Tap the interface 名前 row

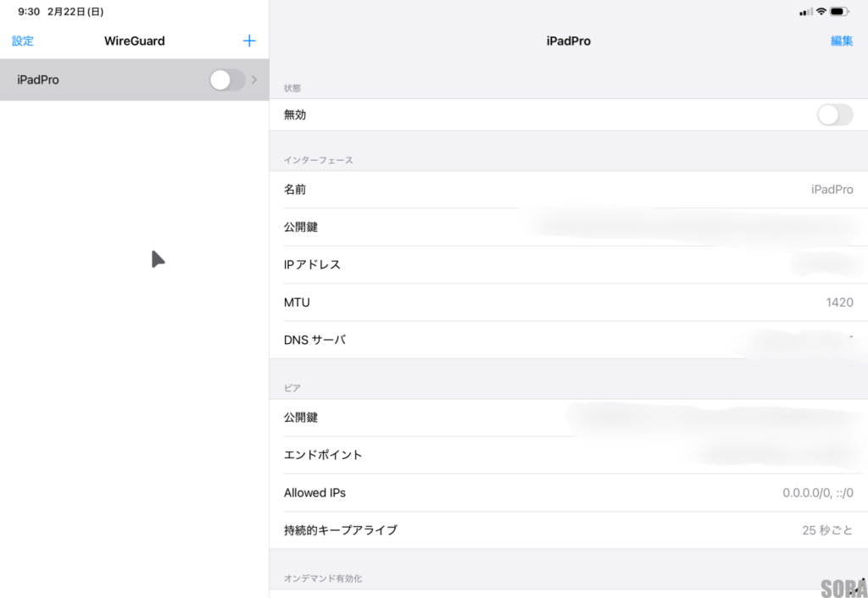pos(568,190)
